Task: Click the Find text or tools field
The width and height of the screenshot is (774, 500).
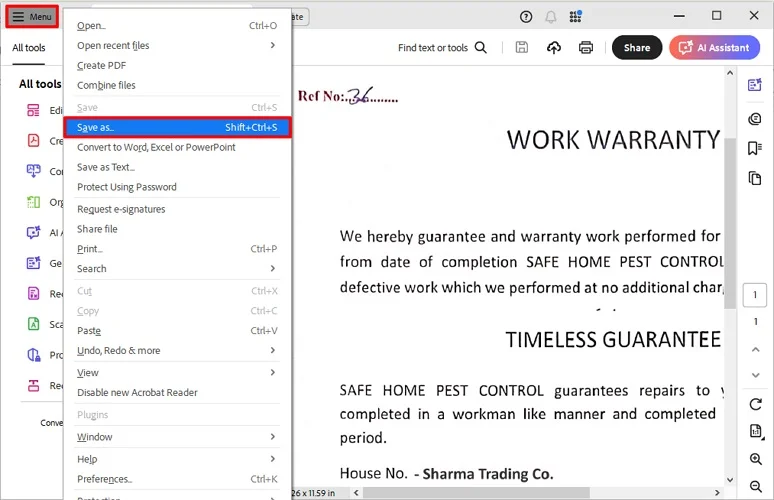Action: (x=442, y=47)
